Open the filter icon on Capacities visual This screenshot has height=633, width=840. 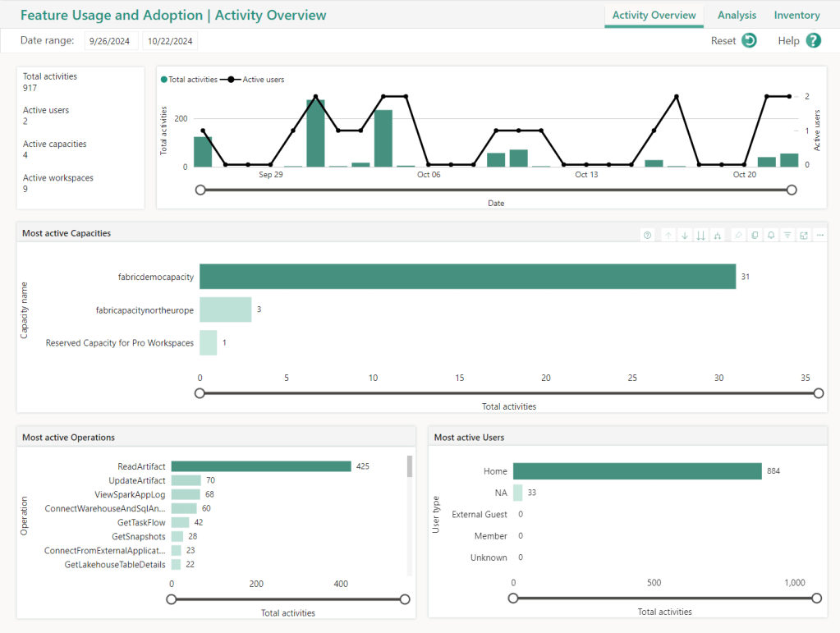[787, 236]
